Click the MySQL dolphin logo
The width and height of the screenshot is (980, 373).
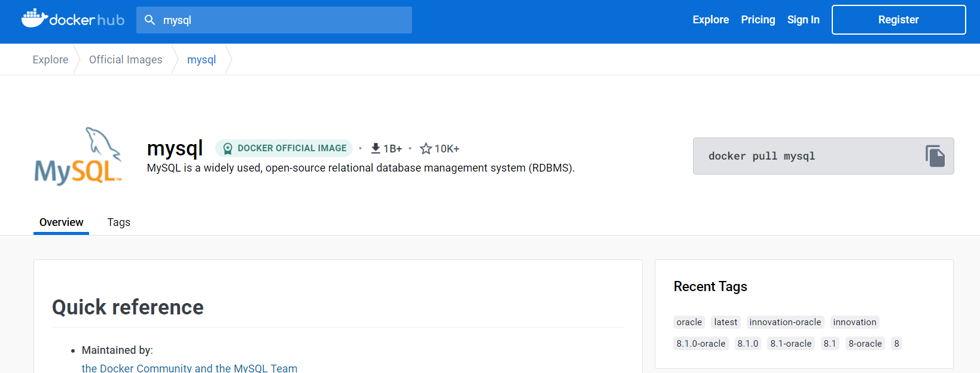click(x=78, y=156)
